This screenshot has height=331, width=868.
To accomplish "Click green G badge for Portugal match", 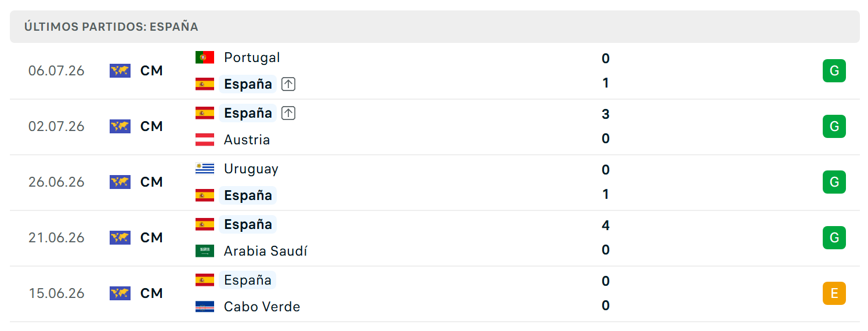I will 834,71.
